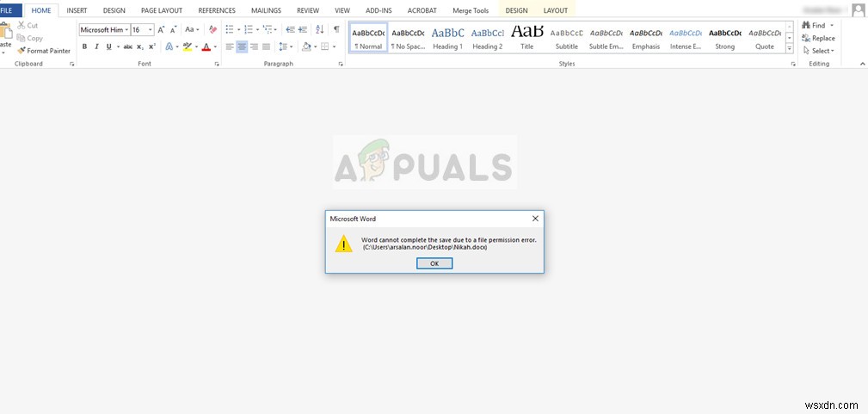Screen dimensions: 868x414
Task: Switch to the MAILINGS tab
Action: point(267,10)
